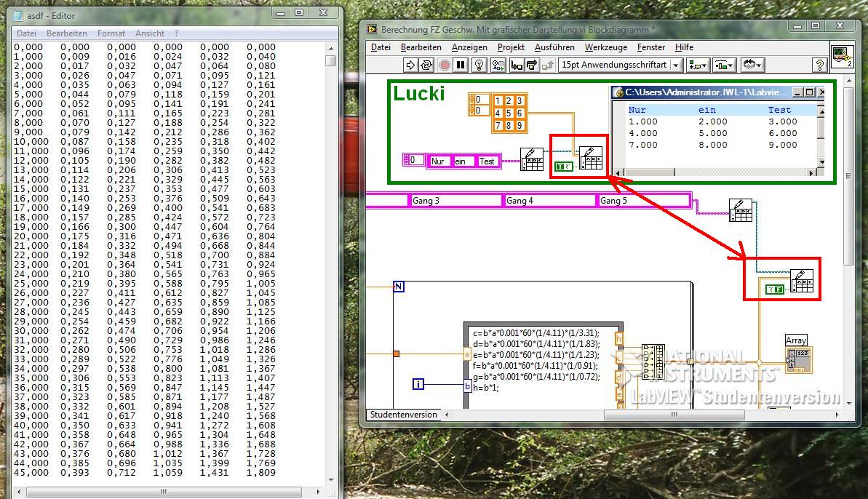Select spreadsheet string node wired from Nur/ein/Test
The image size is (868, 499).
click(x=532, y=159)
